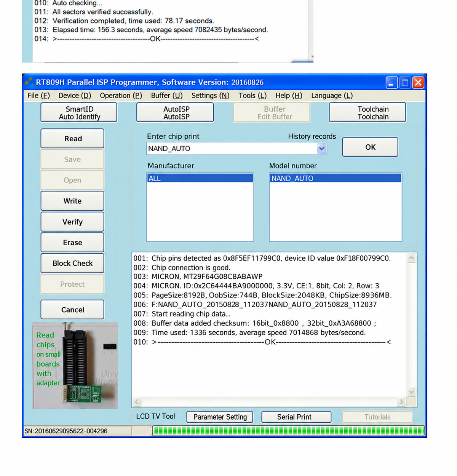Open Parameter Setting
Screen dimensions: 457x476
pos(220,417)
